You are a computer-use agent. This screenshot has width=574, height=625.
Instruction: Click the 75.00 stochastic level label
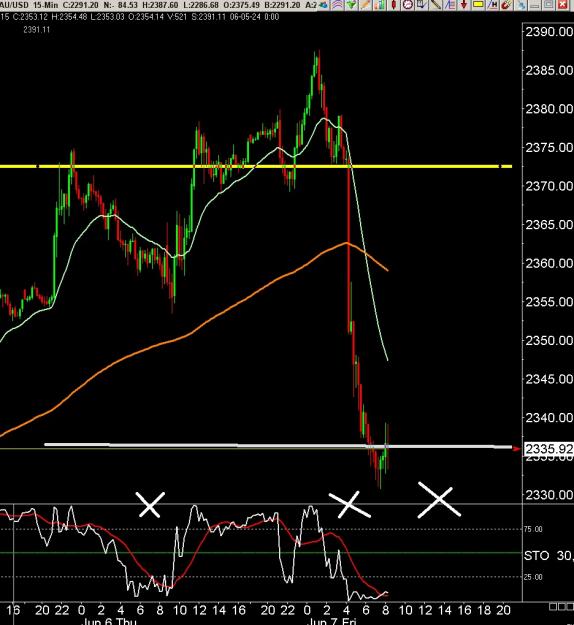point(533,529)
